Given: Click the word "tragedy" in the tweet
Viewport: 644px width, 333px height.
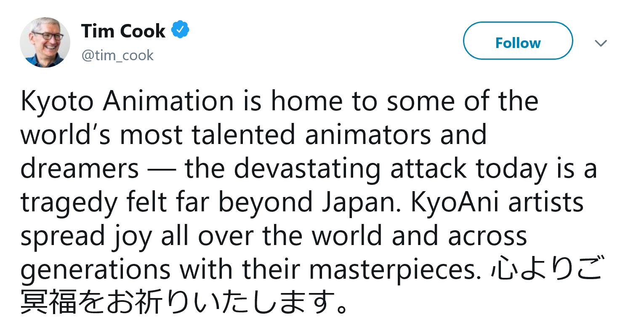Looking at the screenshot, I should pyautogui.click(x=70, y=203).
